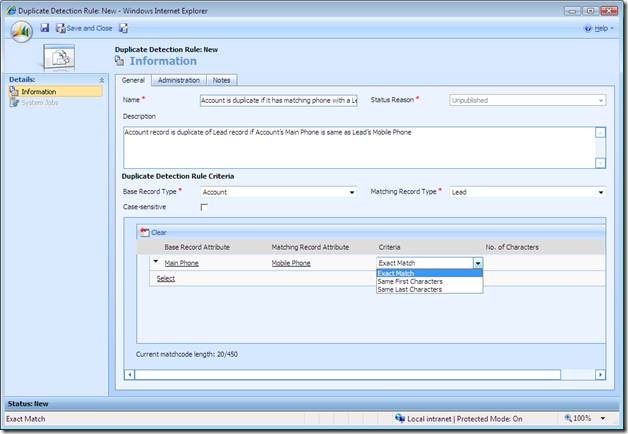This screenshot has height=434, width=628.
Task: Collapse the Details section chevron
Action: (101, 79)
